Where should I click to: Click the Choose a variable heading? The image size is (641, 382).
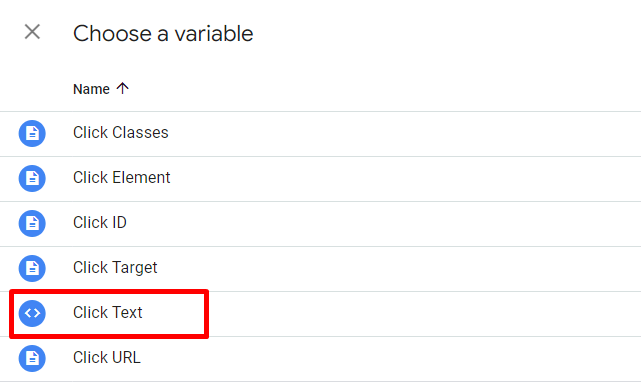pyautogui.click(x=163, y=34)
